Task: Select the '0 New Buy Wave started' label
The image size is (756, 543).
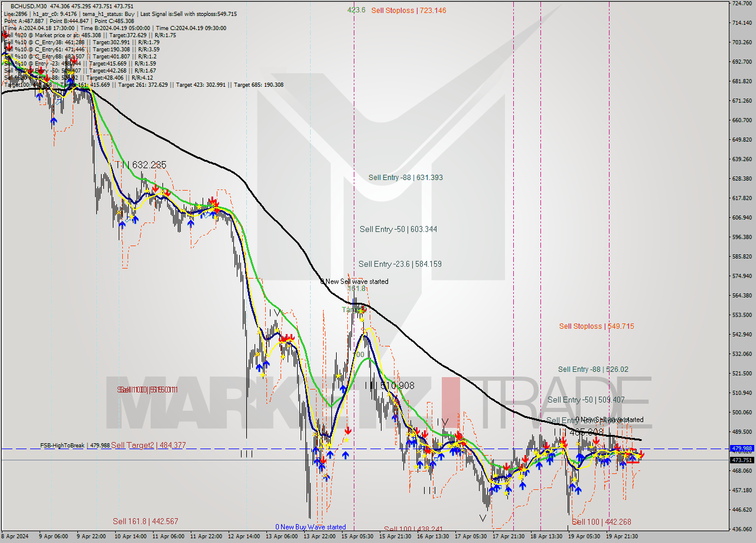Action: 311,527
